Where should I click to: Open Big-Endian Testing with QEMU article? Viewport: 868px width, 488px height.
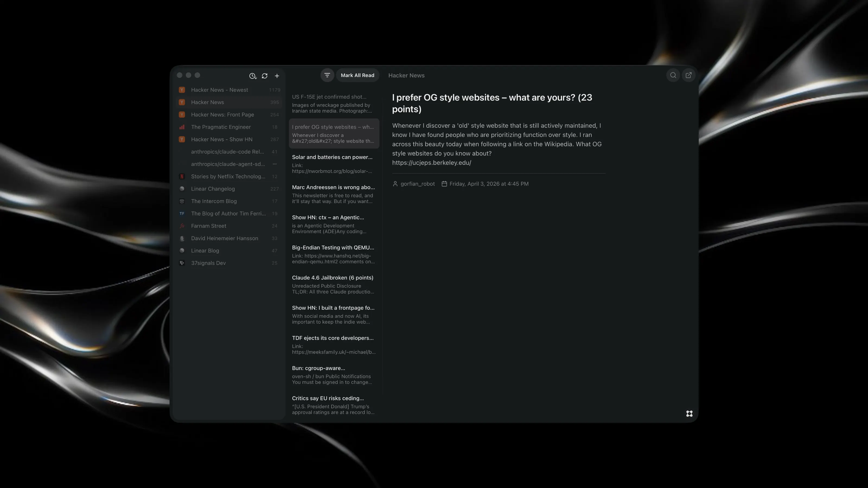[334, 254]
